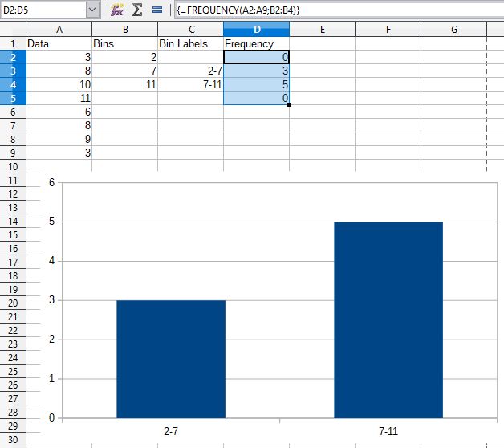Select the chart's blue 2-7 bar
This screenshot has height=448, width=504.
pyautogui.click(x=170, y=359)
